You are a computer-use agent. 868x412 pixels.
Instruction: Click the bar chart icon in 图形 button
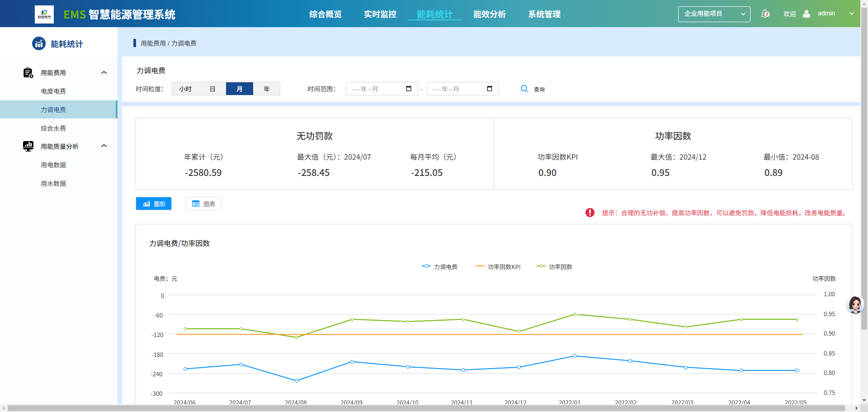(146, 204)
